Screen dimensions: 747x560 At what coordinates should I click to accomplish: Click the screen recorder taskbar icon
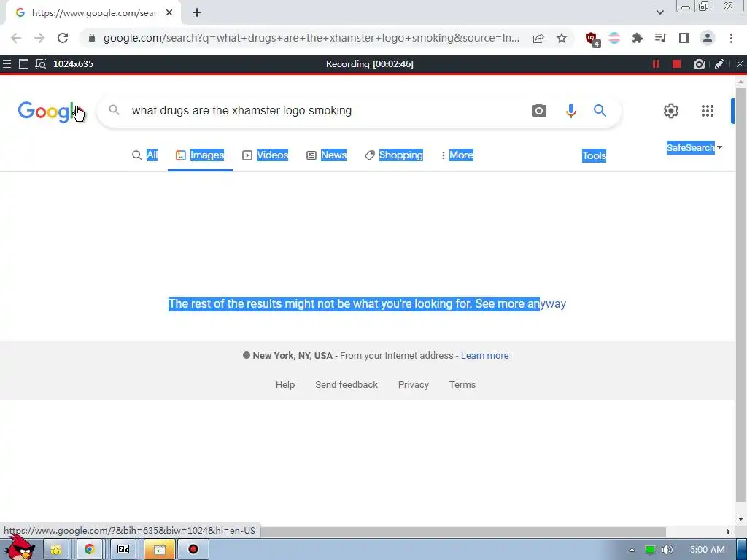pyautogui.click(x=193, y=550)
